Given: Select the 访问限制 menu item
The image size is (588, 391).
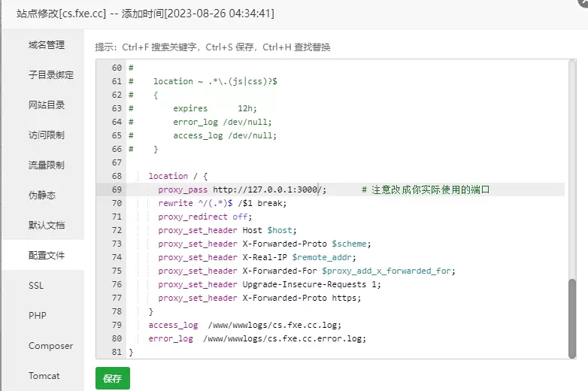Looking at the screenshot, I should tap(46, 135).
